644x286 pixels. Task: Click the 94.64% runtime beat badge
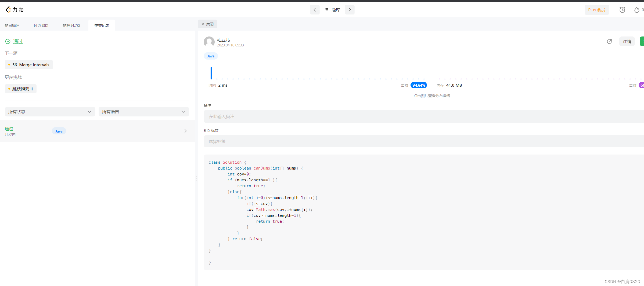[x=419, y=85]
